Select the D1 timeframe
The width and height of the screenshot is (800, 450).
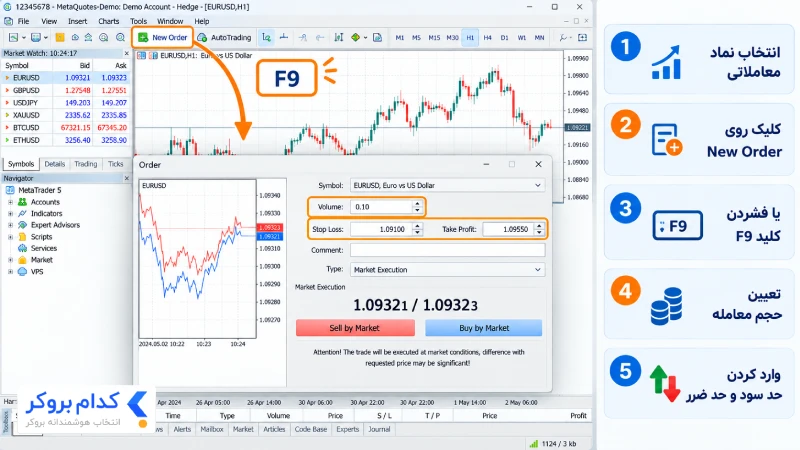tap(504, 38)
